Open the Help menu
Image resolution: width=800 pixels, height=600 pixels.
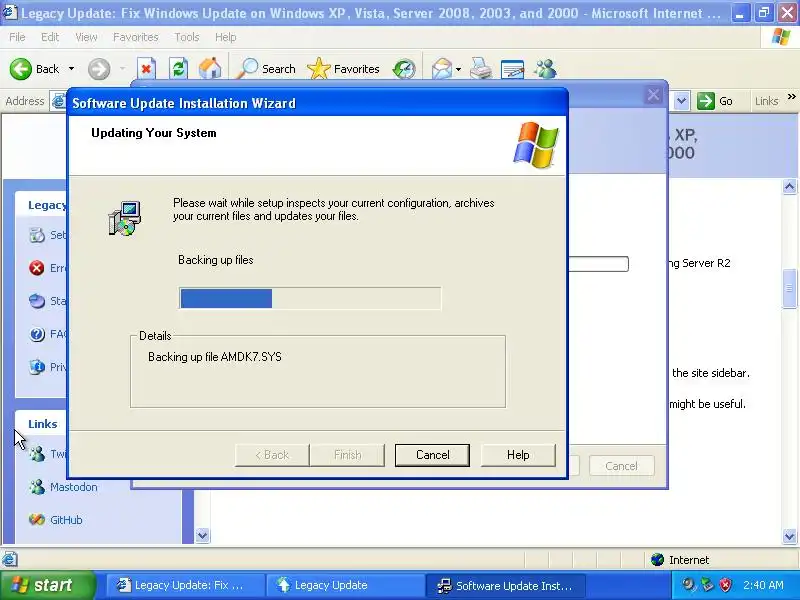click(225, 37)
